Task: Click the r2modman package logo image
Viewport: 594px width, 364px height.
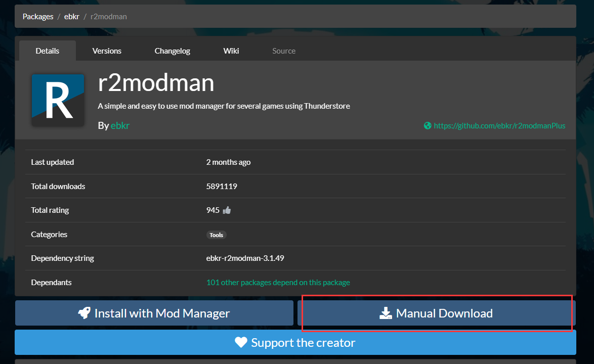Action: tap(58, 100)
